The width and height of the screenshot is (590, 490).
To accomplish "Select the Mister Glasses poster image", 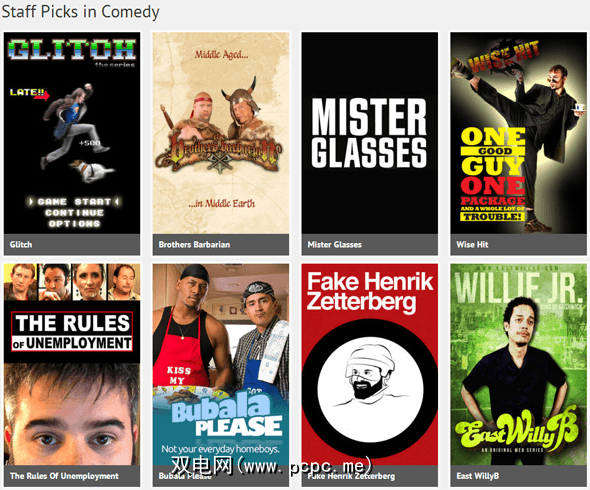I will (x=370, y=133).
